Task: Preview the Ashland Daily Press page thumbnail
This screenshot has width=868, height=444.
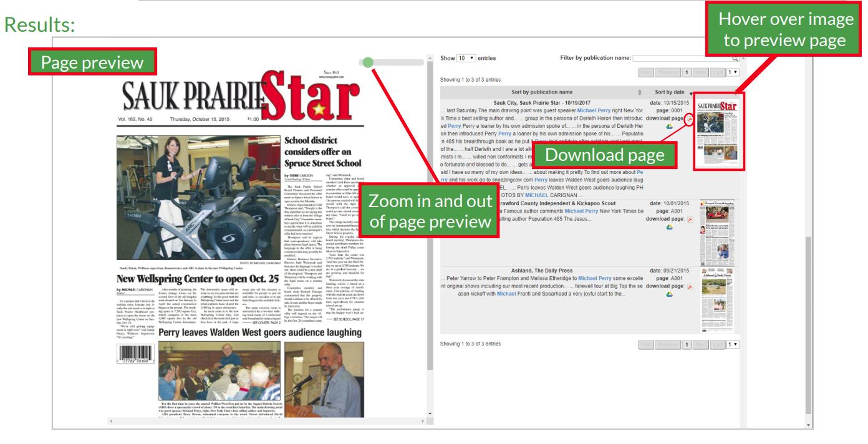Action: pyautogui.click(x=716, y=300)
